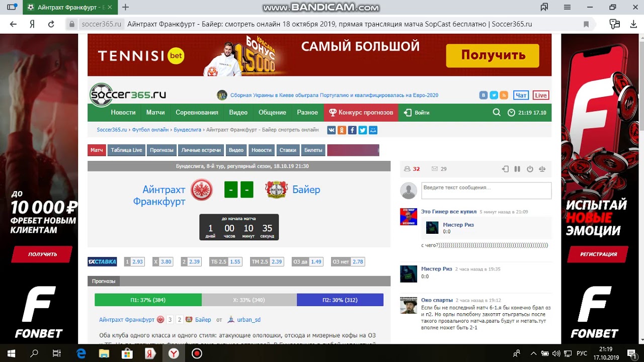
Task: Share via VK icon in breadcrumb row
Action: (332, 130)
